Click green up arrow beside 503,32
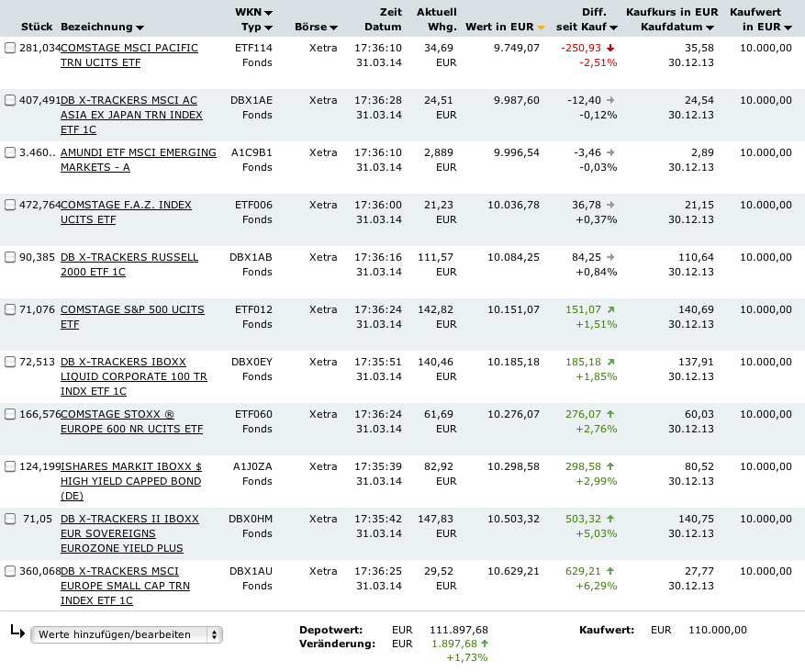The width and height of the screenshot is (805, 672). [x=610, y=519]
